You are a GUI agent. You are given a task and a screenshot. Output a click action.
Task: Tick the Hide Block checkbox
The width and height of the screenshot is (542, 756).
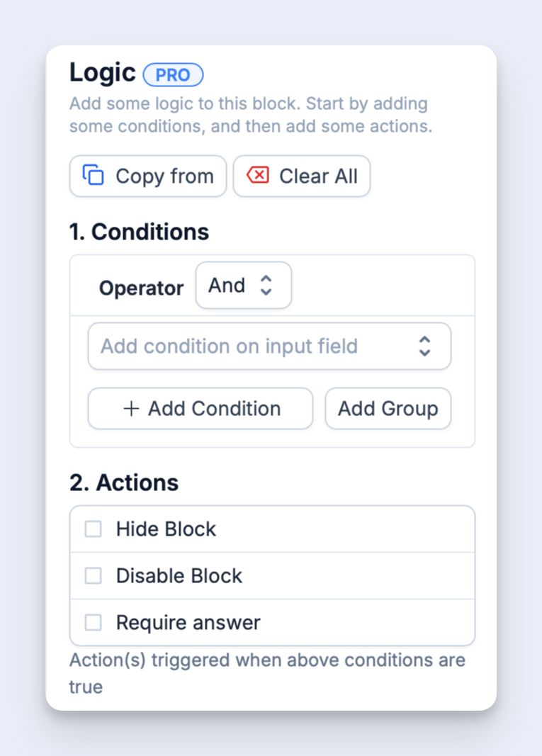click(94, 529)
